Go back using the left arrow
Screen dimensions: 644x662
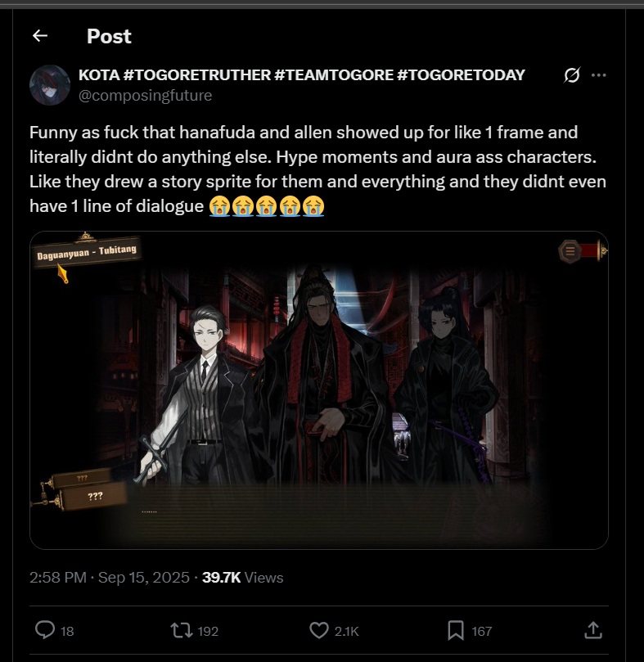pyautogui.click(x=40, y=36)
